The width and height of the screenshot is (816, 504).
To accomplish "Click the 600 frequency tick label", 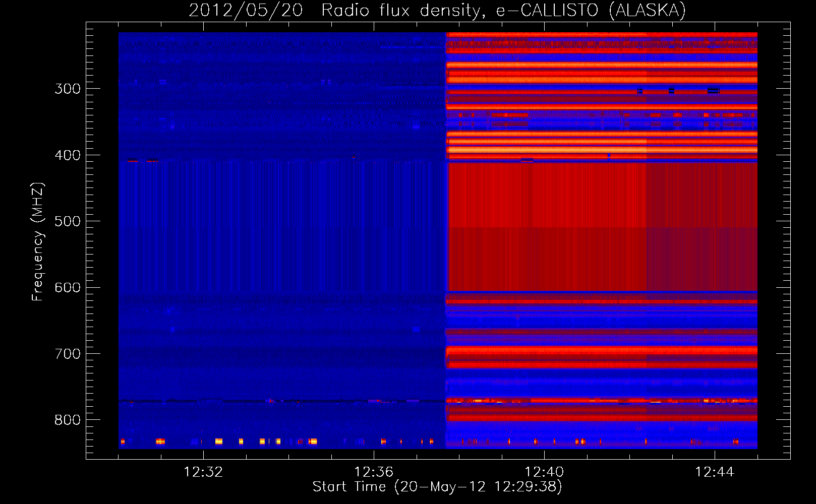I will [x=68, y=288].
